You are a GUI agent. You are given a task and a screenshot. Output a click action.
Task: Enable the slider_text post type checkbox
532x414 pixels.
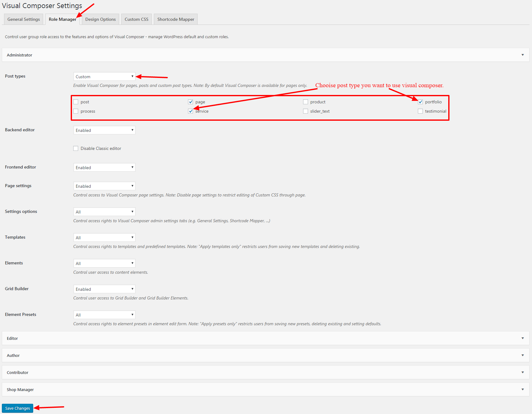click(x=306, y=111)
